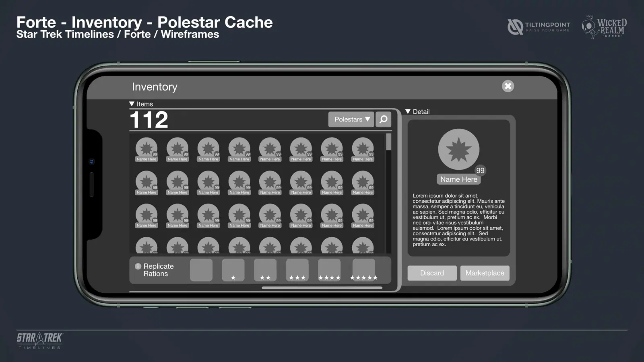Select third polestar in top row

tap(208, 149)
